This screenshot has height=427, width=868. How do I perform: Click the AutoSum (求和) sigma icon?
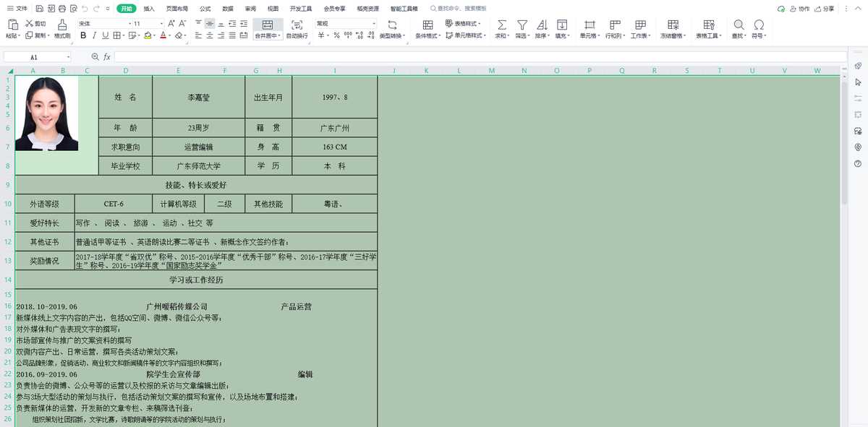tap(501, 25)
